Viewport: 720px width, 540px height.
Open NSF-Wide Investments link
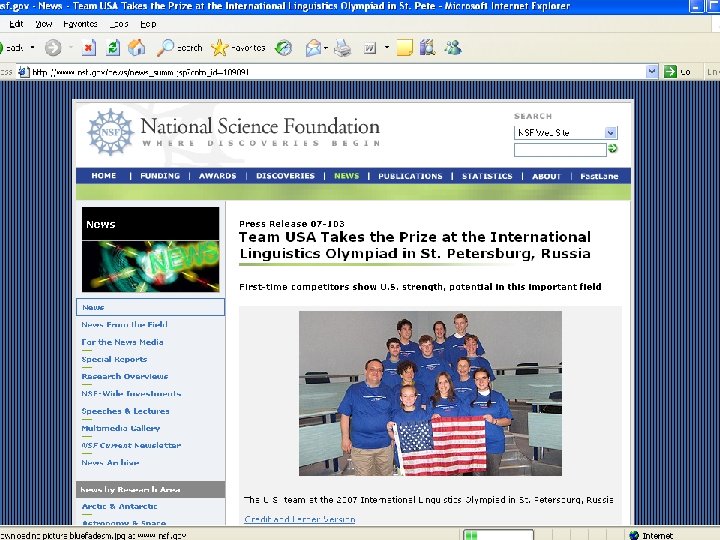coord(131,394)
